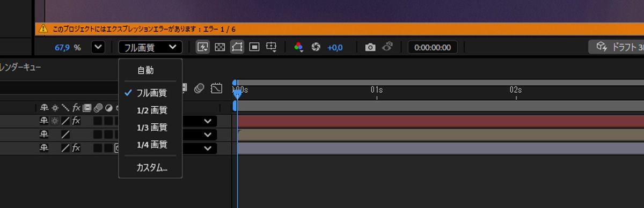This screenshot has width=644, height=208.
Task: Toggle shy switch on the third layer
Action: (x=44, y=147)
